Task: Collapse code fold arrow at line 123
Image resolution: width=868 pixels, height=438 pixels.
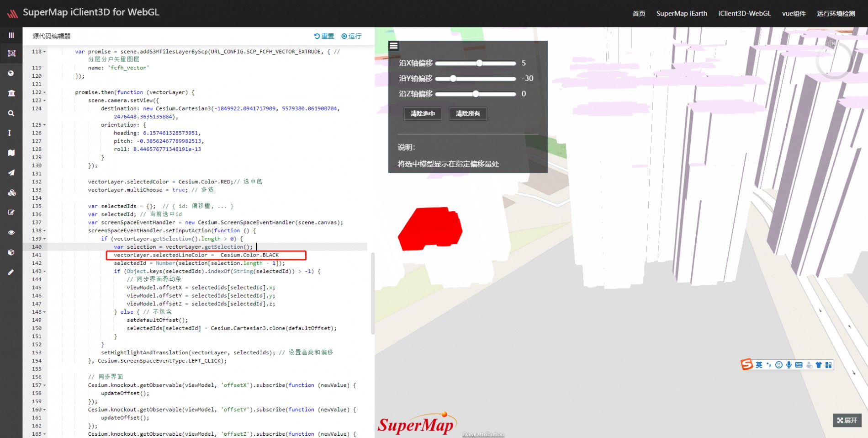Action: point(44,101)
